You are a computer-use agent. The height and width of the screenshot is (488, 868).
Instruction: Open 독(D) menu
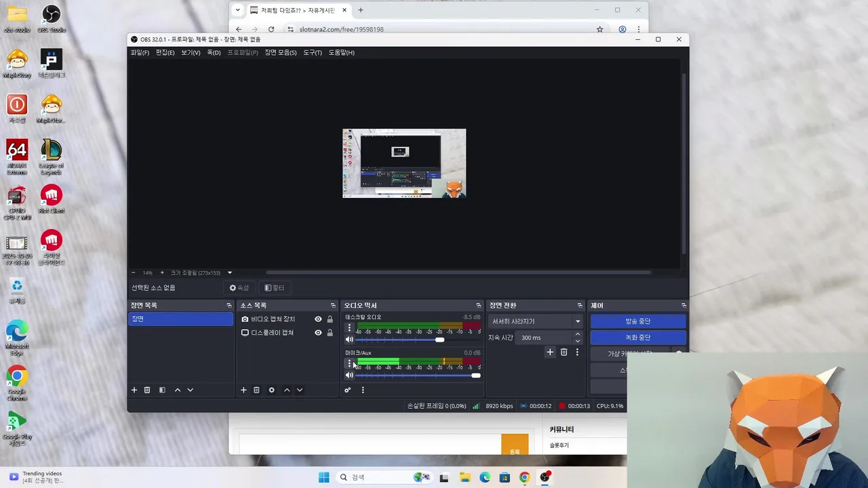click(214, 52)
